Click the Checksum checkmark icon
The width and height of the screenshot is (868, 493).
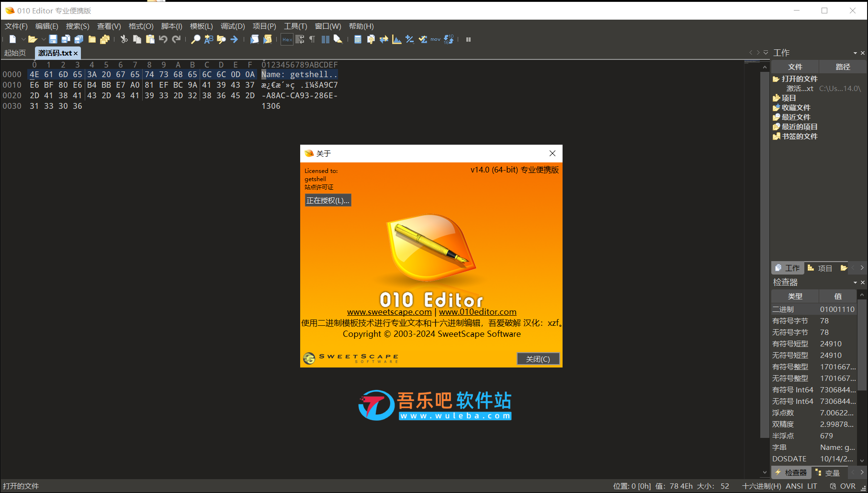click(x=423, y=39)
